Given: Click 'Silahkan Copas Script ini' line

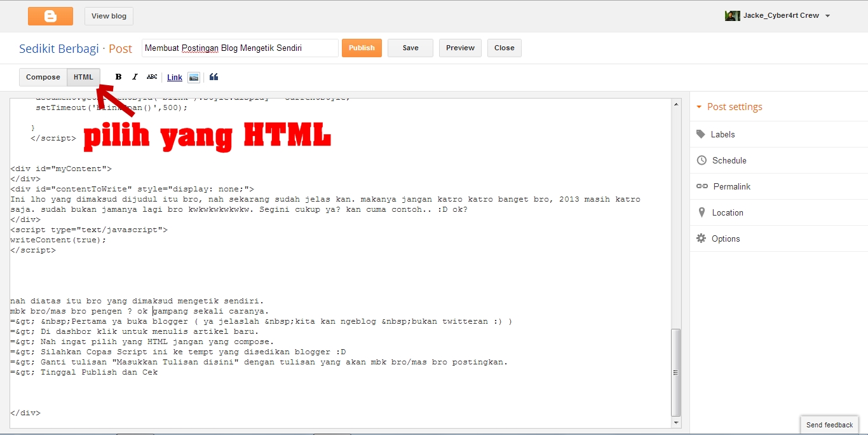Looking at the screenshot, I should (x=178, y=352).
